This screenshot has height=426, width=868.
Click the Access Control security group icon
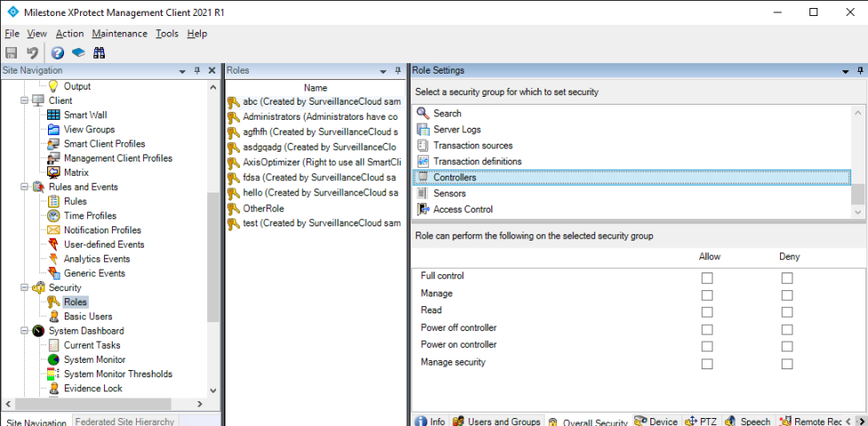click(423, 209)
